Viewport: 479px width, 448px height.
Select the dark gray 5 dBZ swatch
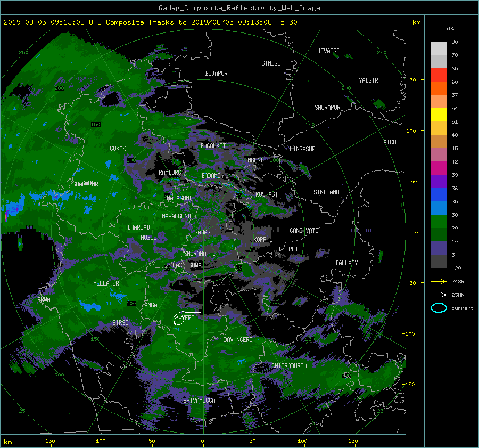(x=439, y=261)
